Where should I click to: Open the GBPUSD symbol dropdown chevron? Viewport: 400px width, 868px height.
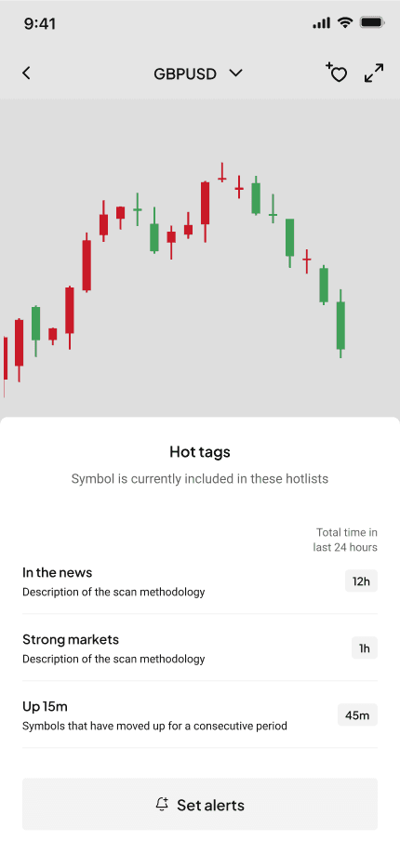coord(236,73)
